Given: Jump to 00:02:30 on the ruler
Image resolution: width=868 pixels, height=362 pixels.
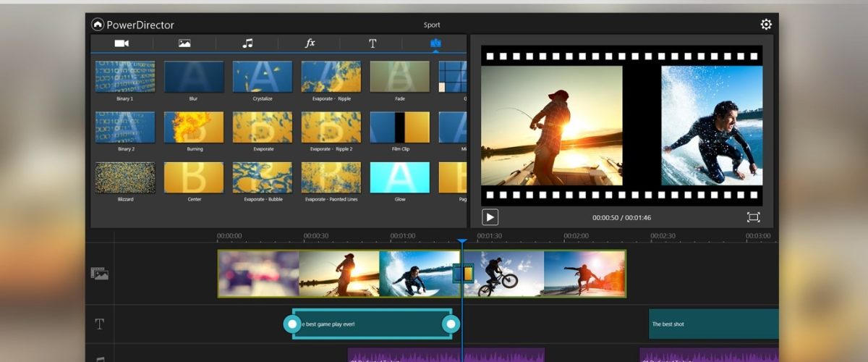Looking at the screenshot, I should click(x=663, y=236).
